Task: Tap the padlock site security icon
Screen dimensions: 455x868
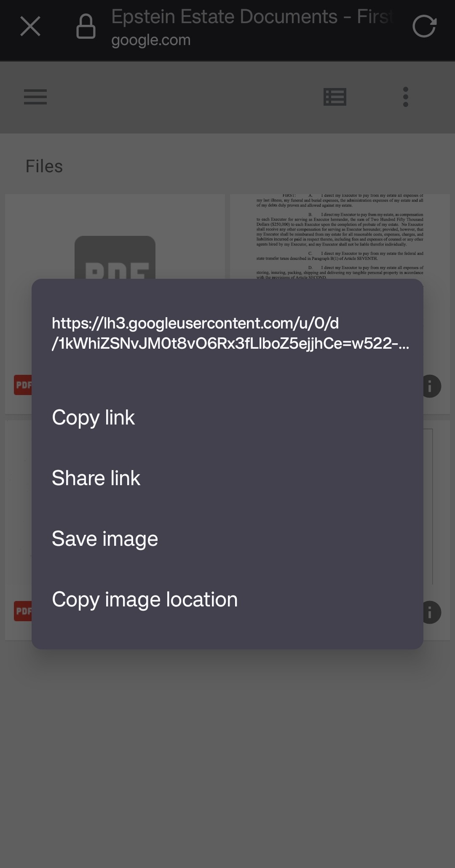Action: coord(86,27)
